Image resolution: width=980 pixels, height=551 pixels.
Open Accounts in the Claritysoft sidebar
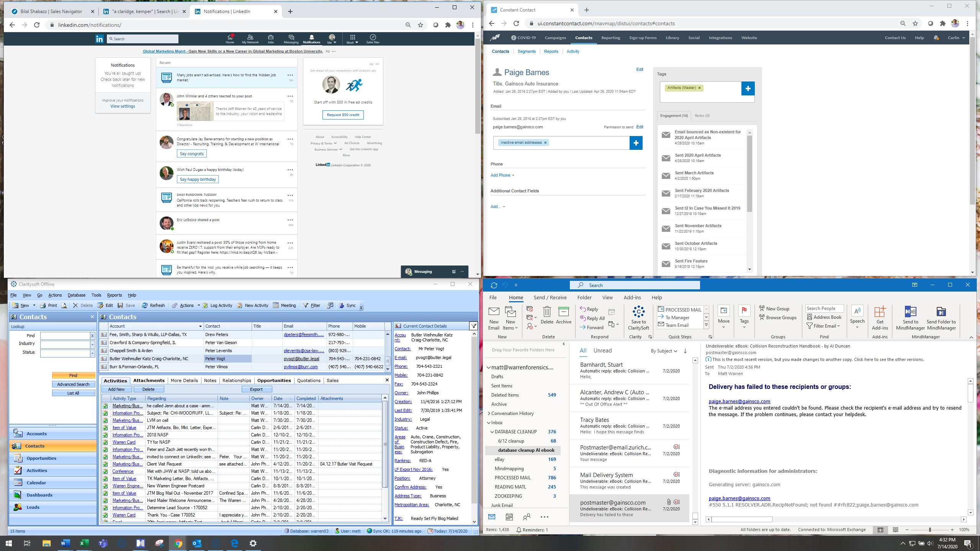[53, 434]
